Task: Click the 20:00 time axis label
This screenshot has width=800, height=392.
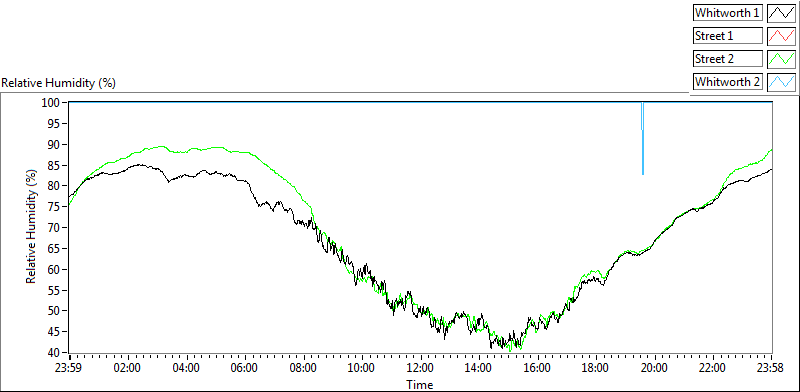Action: pyautogui.click(x=655, y=368)
